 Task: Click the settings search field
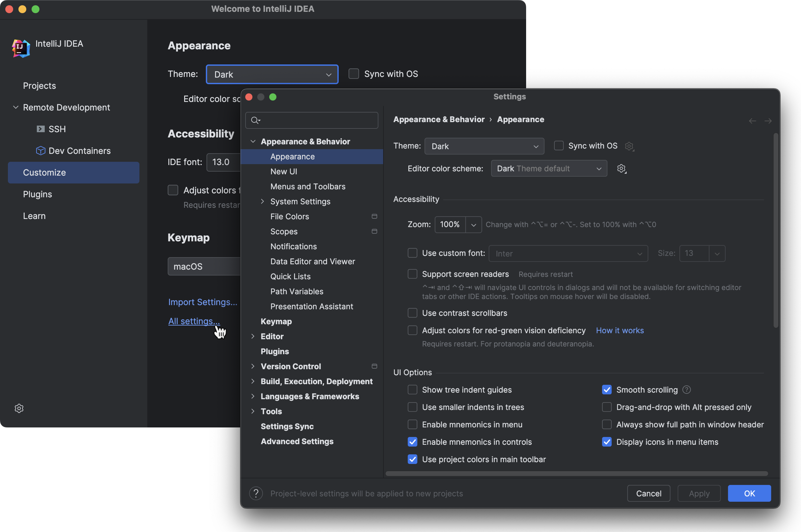311,120
